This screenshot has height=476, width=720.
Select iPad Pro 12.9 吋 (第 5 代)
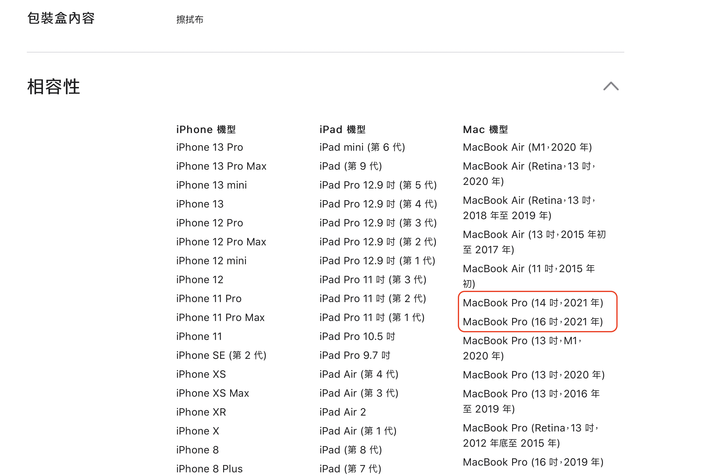(378, 185)
